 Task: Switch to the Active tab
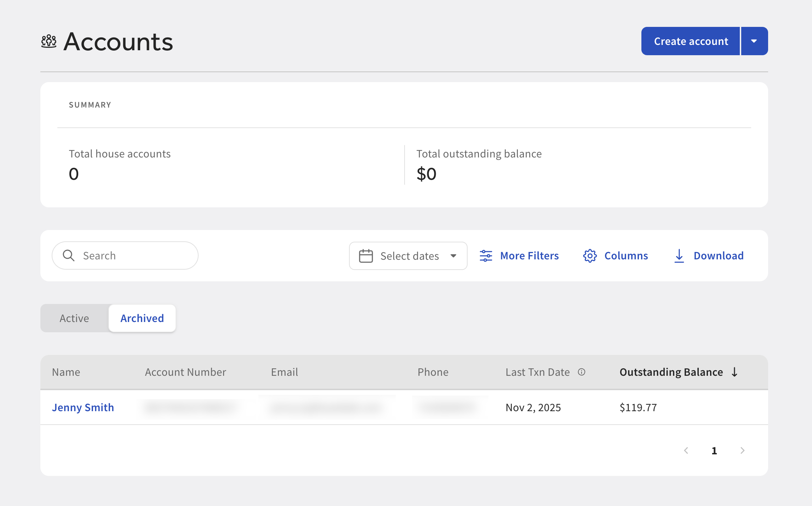coord(74,318)
